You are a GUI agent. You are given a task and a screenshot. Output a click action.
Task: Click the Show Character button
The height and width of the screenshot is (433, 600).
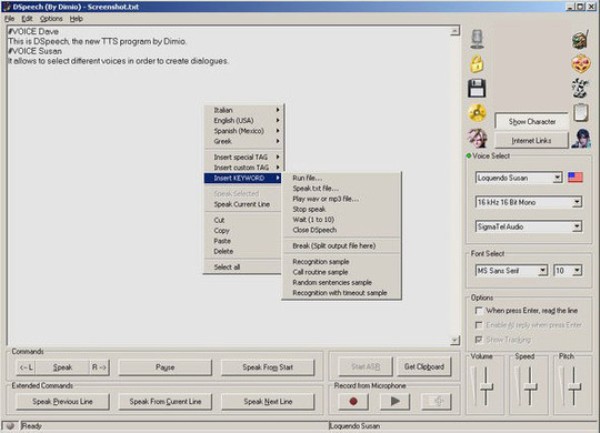[531, 121]
